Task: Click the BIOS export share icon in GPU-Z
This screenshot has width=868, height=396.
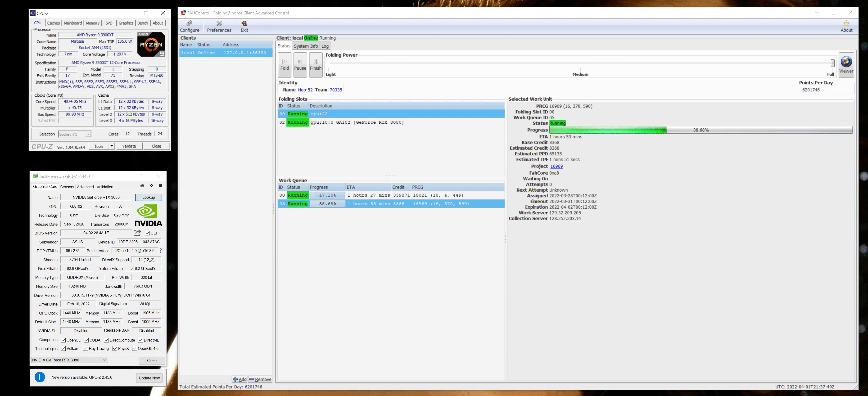Action: point(137,233)
